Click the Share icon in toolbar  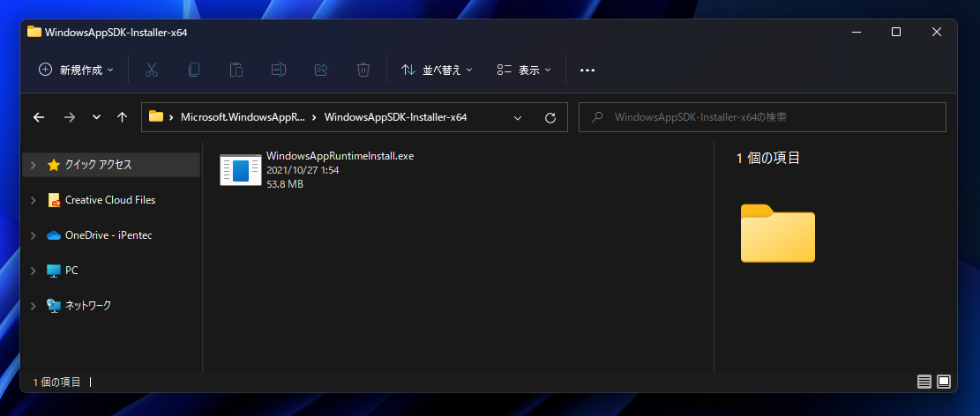pyautogui.click(x=320, y=70)
